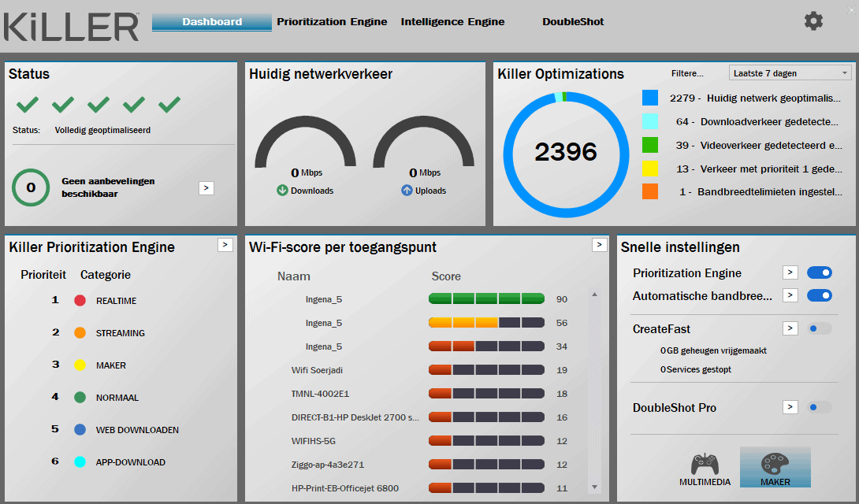Image resolution: width=859 pixels, height=504 pixels.
Task: Select the DIRECT-B1-HP DeskJet 2700 row
Action: pyautogui.click(x=429, y=417)
